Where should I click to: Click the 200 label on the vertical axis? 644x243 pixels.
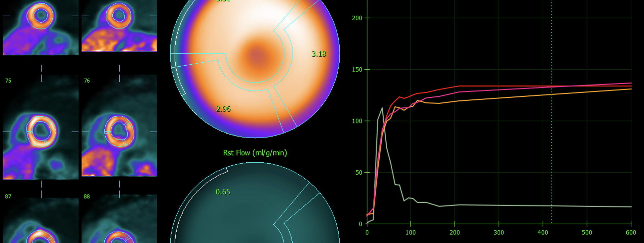[x=357, y=18]
